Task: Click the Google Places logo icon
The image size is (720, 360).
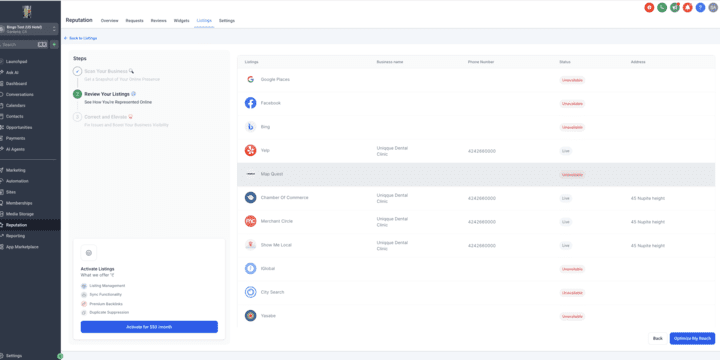Action: coord(250,79)
